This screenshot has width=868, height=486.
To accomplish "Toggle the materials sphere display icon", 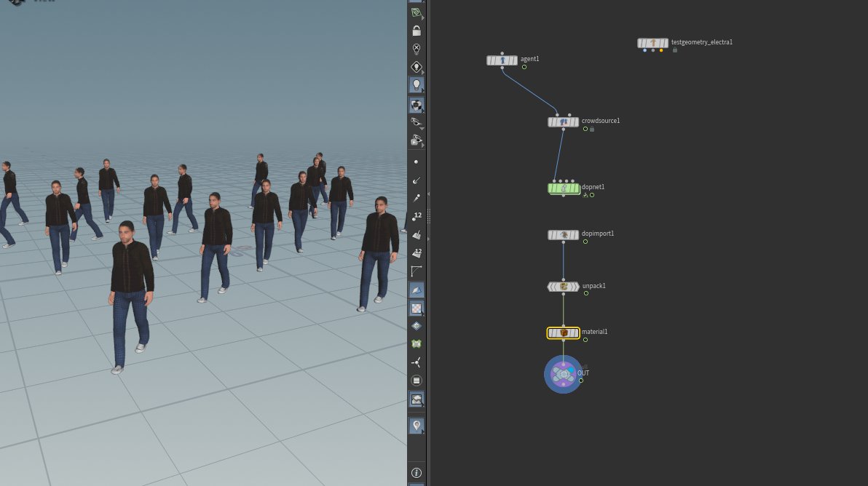I will click(x=417, y=105).
